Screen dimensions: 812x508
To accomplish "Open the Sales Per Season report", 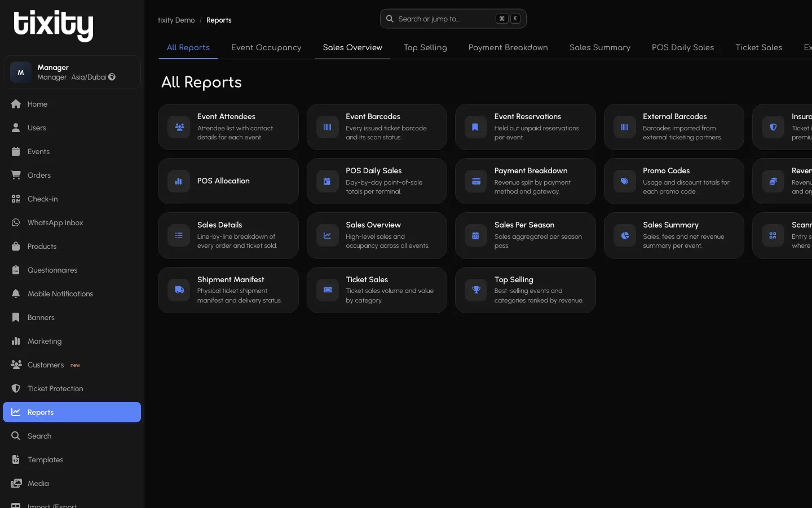I will 526,235.
